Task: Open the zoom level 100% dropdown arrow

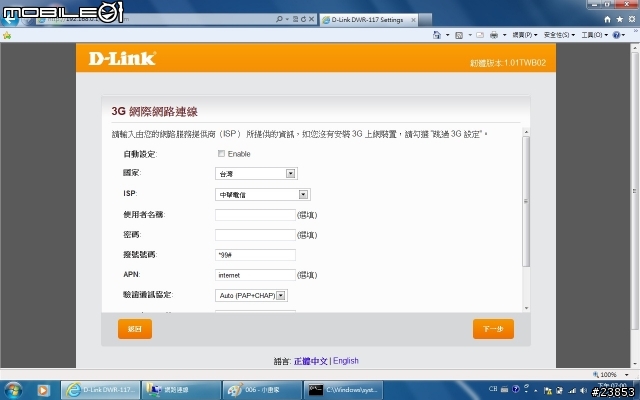Action: click(x=627, y=375)
